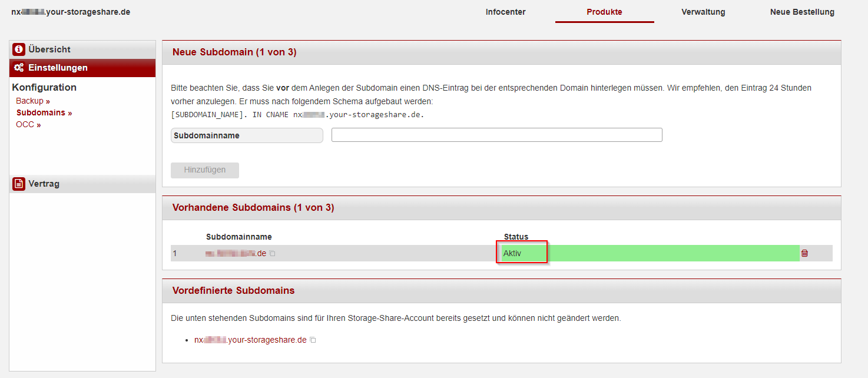Open the existing subdomain link ending in .de
868x378 pixels.
[236, 253]
